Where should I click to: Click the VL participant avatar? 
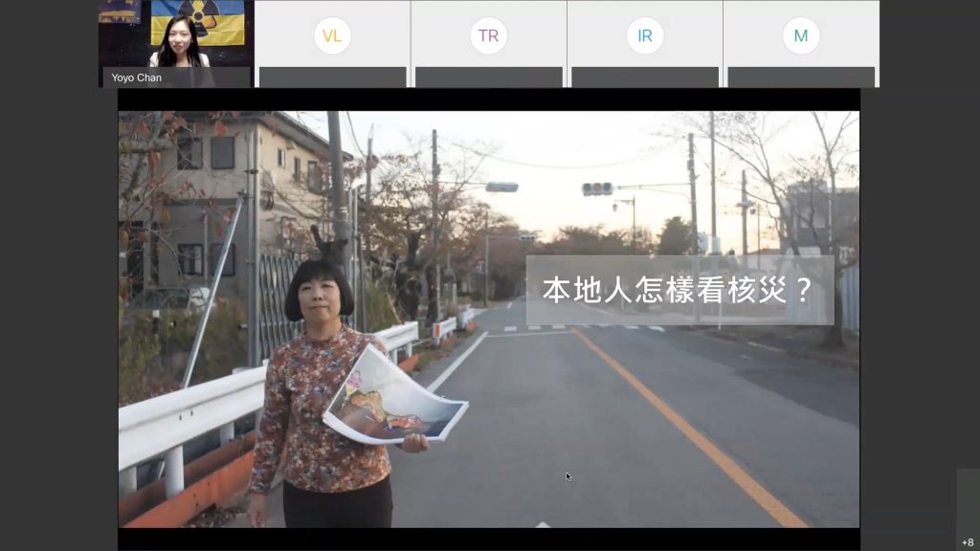coord(332,35)
